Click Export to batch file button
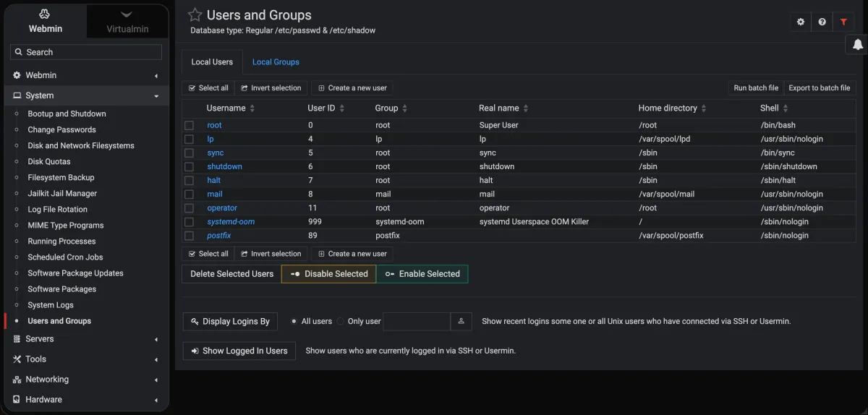 coord(820,88)
